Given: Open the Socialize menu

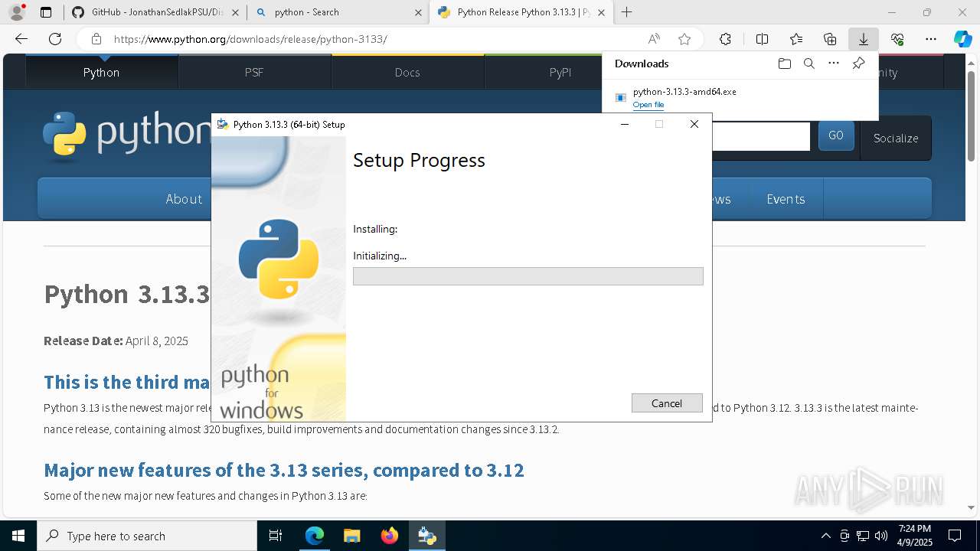Looking at the screenshot, I should [x=896, y=139].
